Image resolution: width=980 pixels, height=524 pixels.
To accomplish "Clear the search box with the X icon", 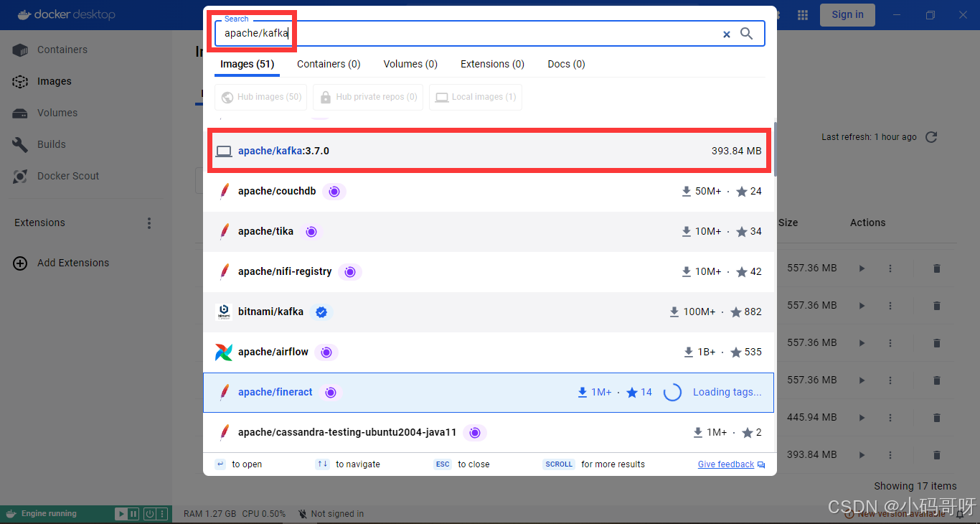I will coord(726,34).
